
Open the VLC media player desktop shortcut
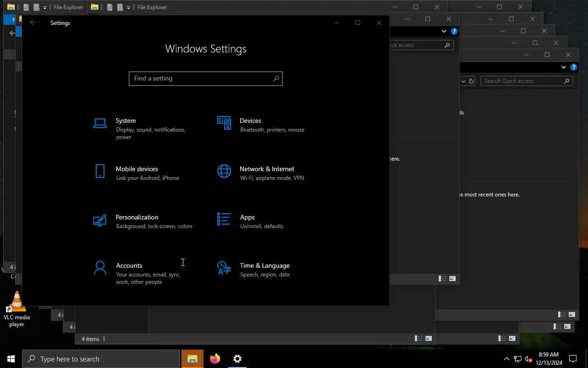coord(17,309)
